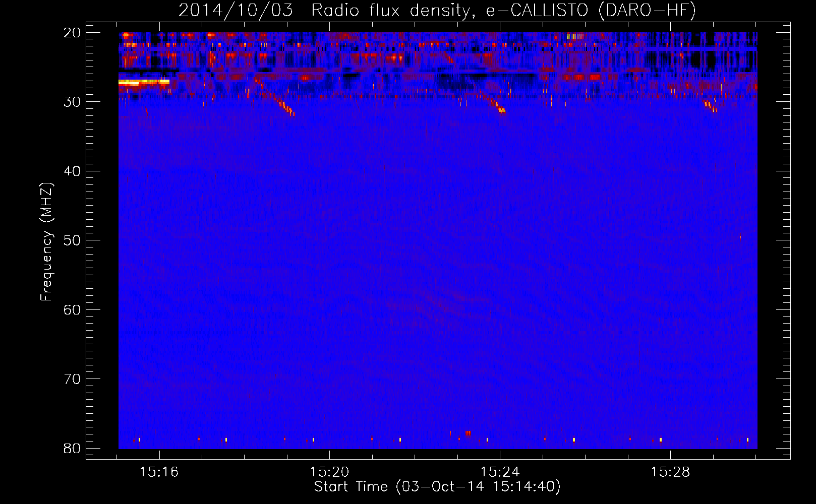Click the plot title '2014/10/03 Radio flux density'
The width and height of the screenshot is (816, 504).
click(x=437, y=11)
